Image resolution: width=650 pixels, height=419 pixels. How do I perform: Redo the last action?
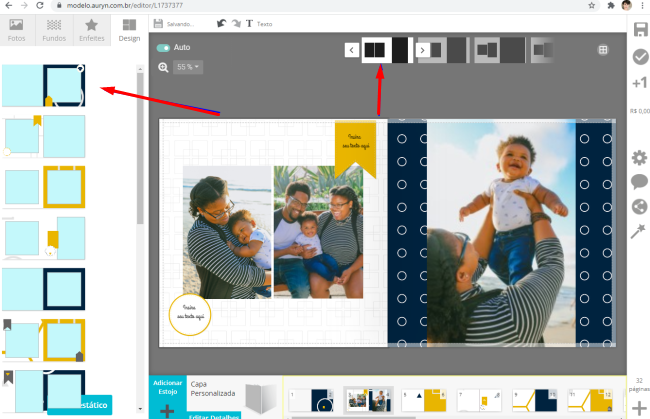pos(236,24)
